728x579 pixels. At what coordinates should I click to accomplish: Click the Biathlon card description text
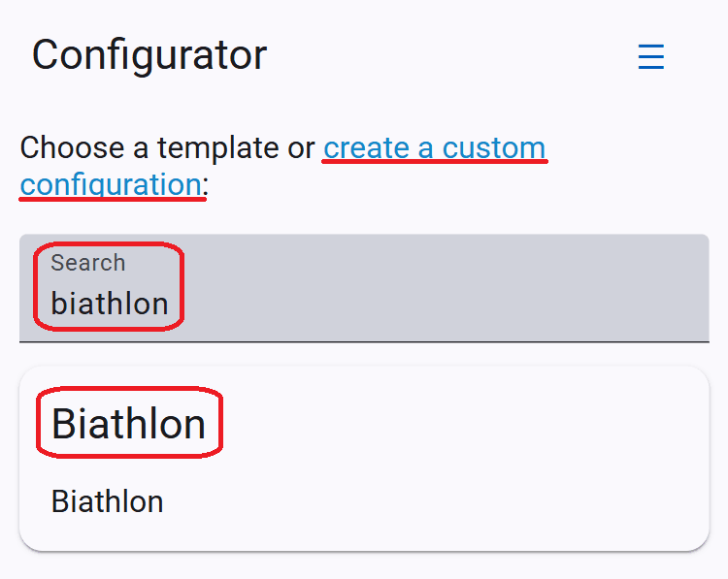click(x=107, y=501)
